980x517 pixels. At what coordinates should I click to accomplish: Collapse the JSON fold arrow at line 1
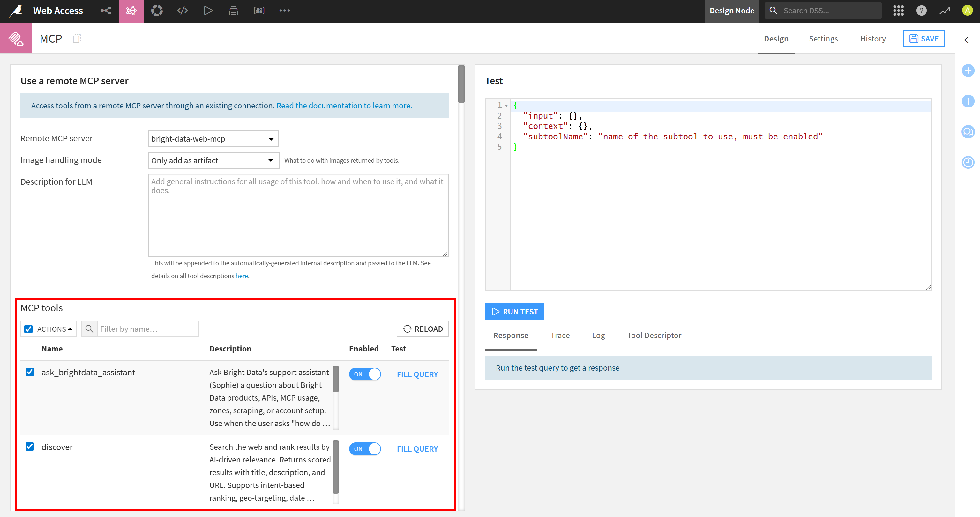click(506, 106)
